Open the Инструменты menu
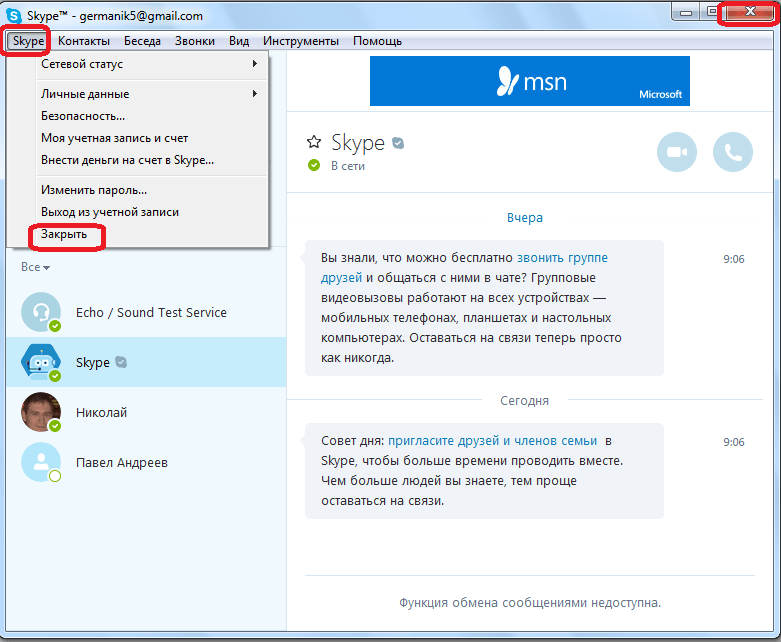 click(301, 41)
